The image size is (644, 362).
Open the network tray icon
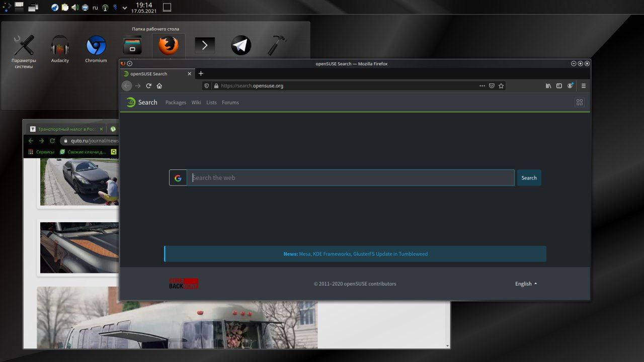click(105, 8)
